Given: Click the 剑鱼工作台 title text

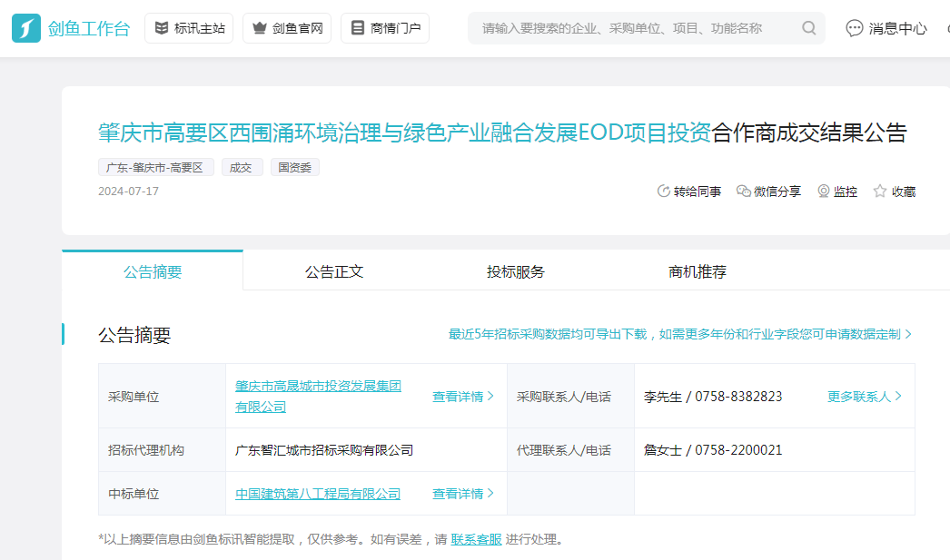Looking at the screenshot, I should (x=89, y=28).
